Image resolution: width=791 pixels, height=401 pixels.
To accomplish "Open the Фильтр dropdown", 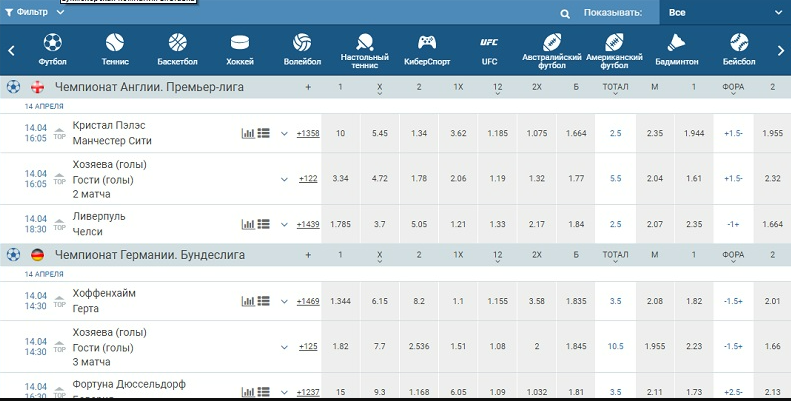I will click(34, 12).
